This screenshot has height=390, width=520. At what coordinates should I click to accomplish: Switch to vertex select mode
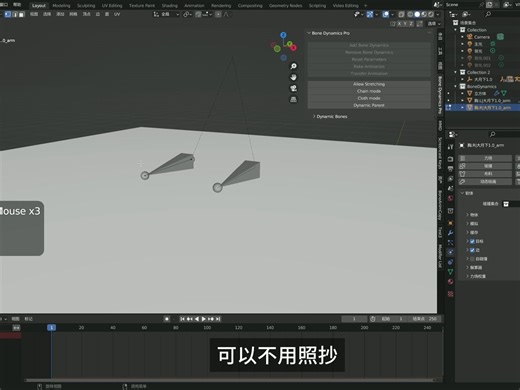click(8, 14)
